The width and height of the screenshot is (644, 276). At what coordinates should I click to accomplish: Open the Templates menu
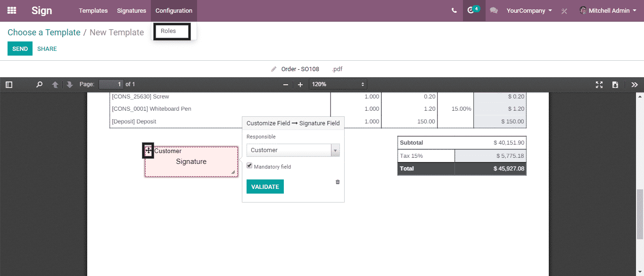(93, 10)
